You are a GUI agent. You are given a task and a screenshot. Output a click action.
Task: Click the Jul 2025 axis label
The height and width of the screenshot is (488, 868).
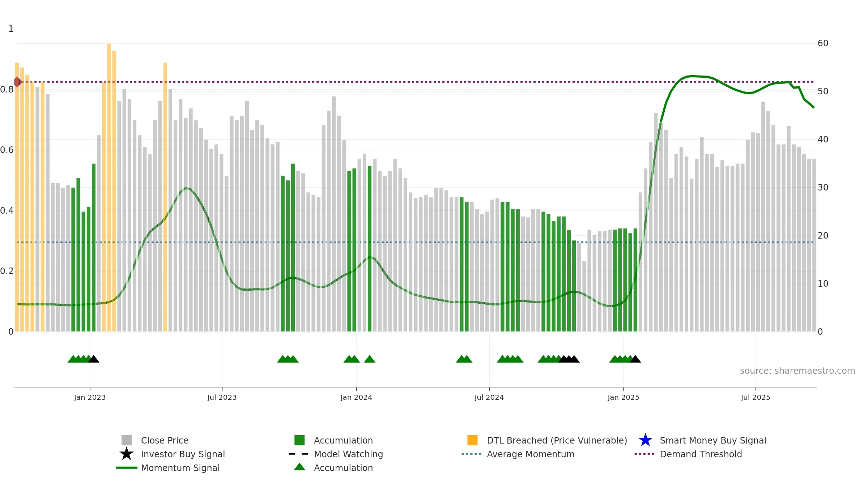coord(756,398)
